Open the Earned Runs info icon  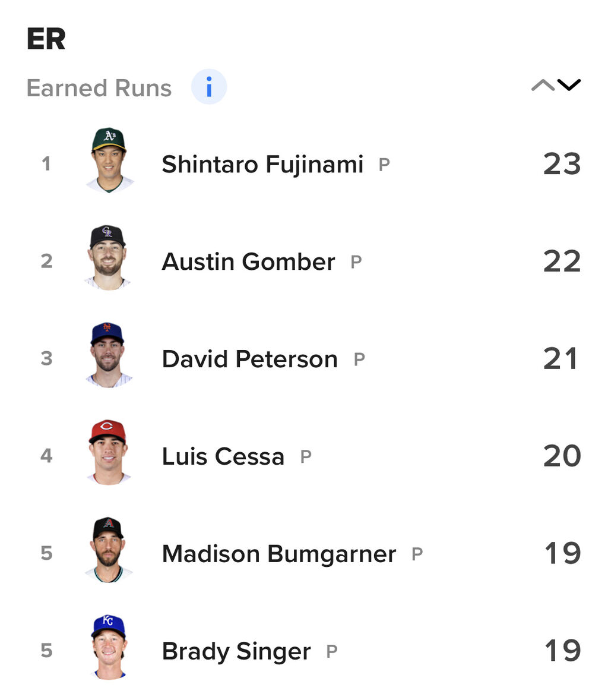pyautogui.click(x=209, y=87)
